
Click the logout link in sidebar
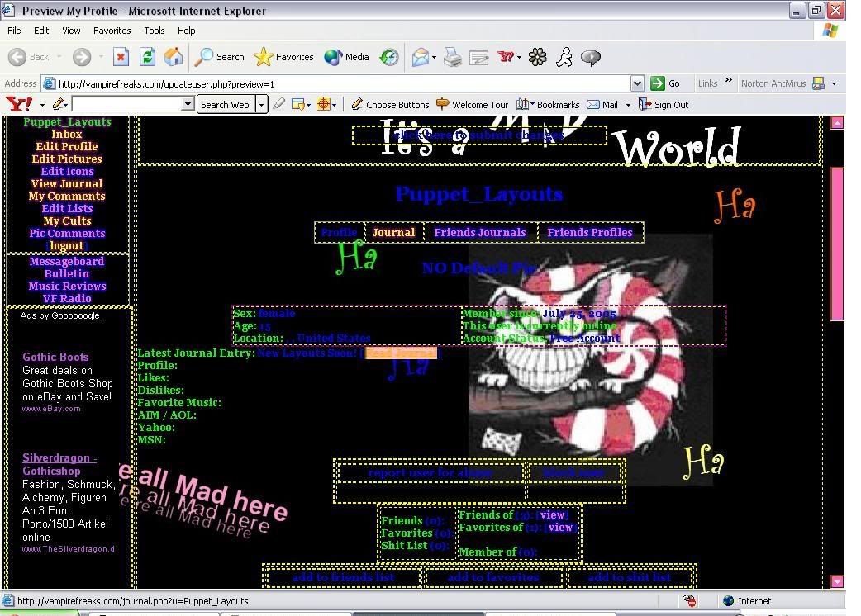[67, 246]
